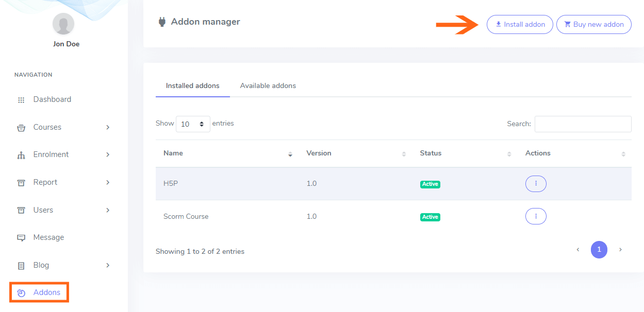Screen dimensions: 644x312
Task: Click the Buy new addon button
Action: click(x=593, y=24)
